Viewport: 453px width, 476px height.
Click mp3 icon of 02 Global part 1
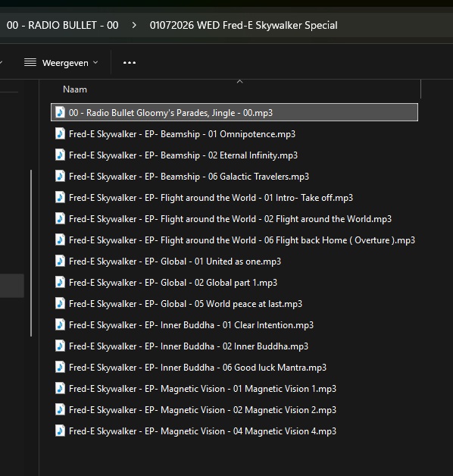pyautogui.click(x=60, y=282)
